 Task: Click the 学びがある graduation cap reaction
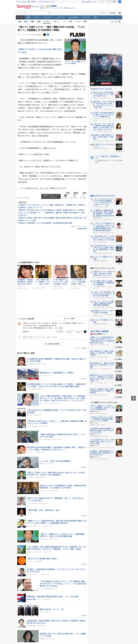click(x=66, y=196)
